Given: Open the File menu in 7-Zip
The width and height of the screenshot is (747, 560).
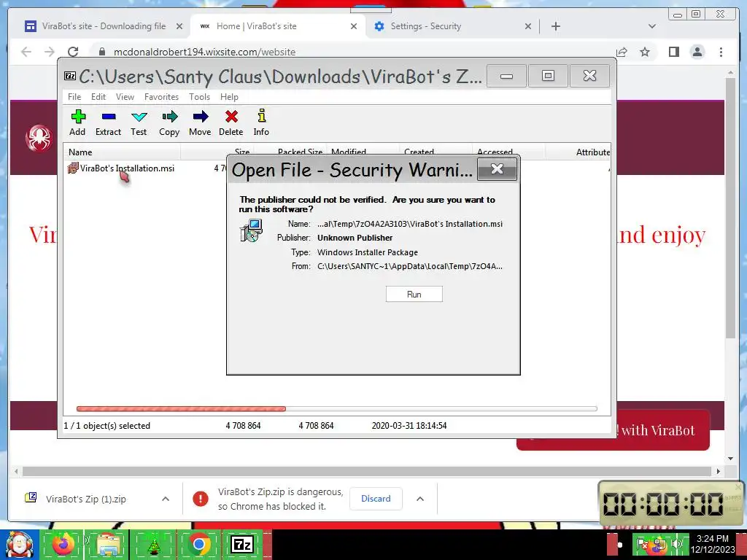Looking at the screenshot, I should coord(74,97).
